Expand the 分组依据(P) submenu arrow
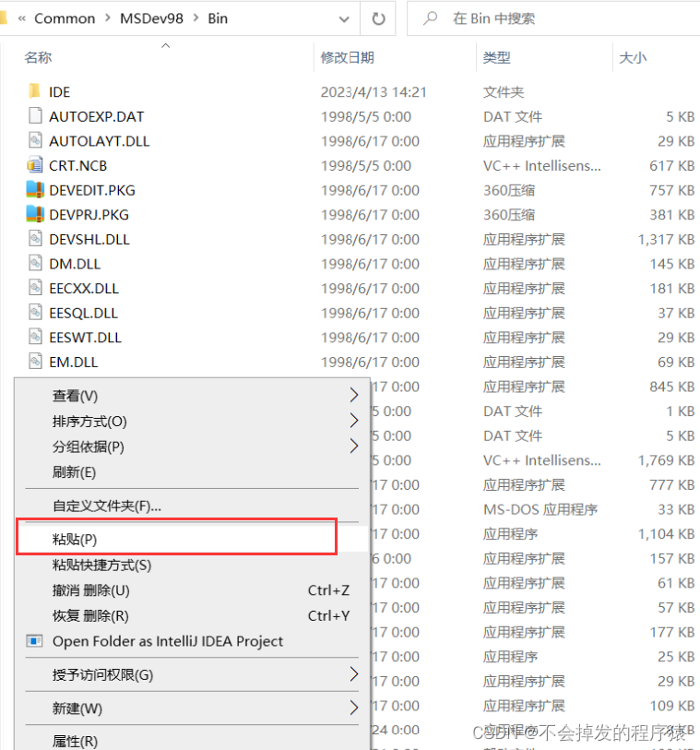The height and width of the screenshot is (750, 700). point(353,446)
